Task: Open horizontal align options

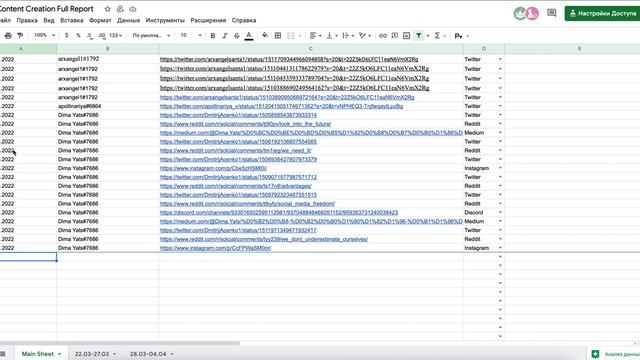Action: point(315,36)
